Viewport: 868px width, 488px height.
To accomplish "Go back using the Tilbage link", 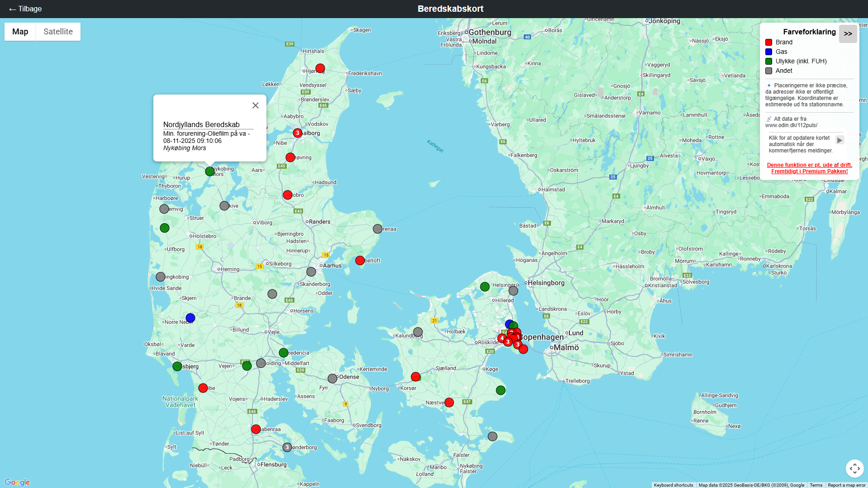I will pyautogui.click(x=25, y=9).
